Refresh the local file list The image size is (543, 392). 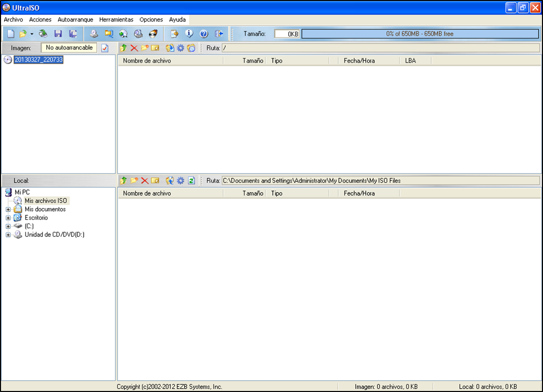191,181
